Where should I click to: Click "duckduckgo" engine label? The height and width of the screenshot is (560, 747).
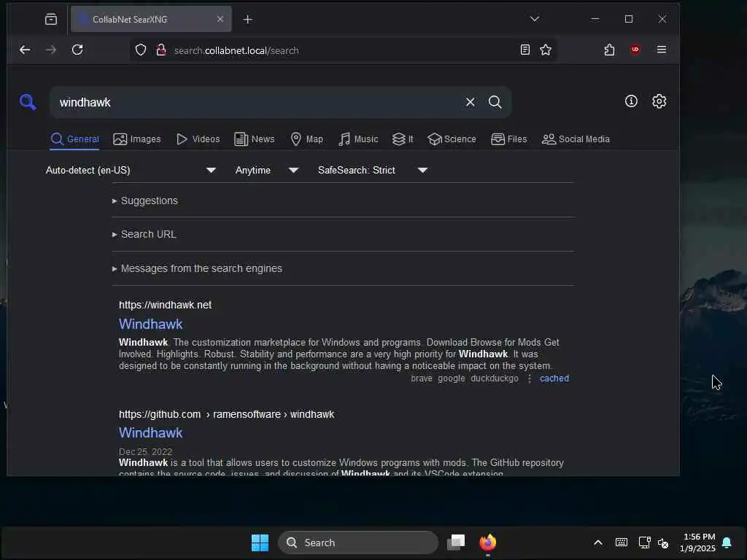[x=495, y=378]
